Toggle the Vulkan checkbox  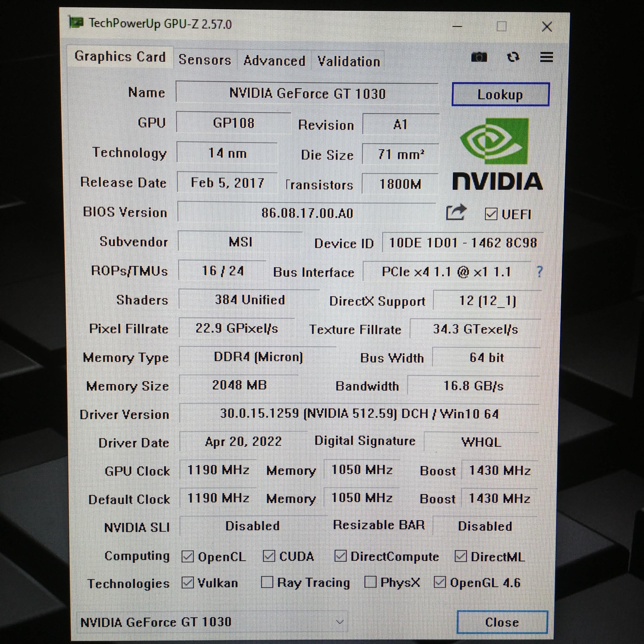coord(188,583)
